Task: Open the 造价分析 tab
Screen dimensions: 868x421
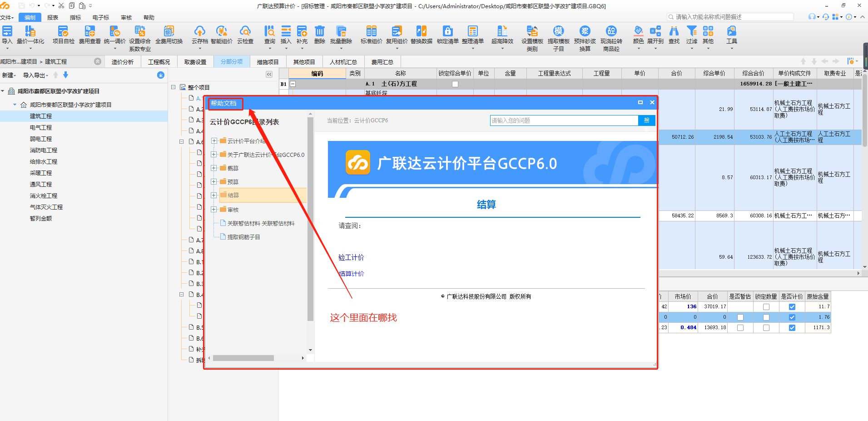Action: pos(123,62)
